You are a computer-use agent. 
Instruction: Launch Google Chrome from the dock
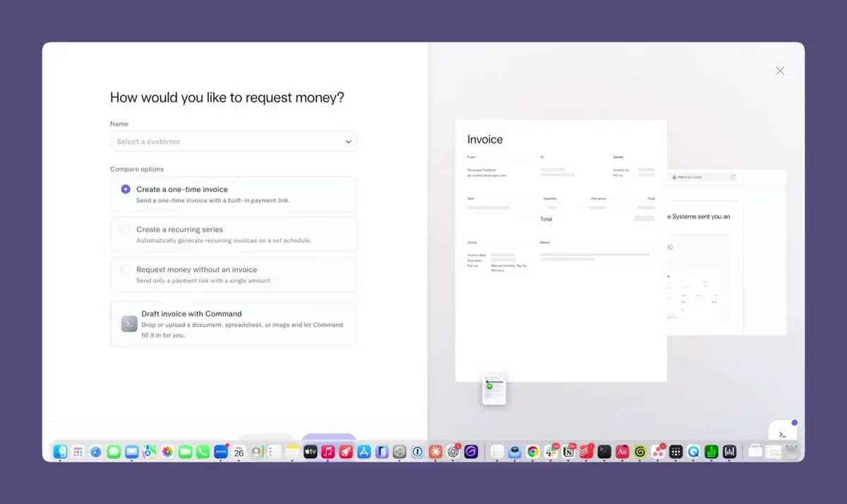pyautogui.click(x=533, y=452)
